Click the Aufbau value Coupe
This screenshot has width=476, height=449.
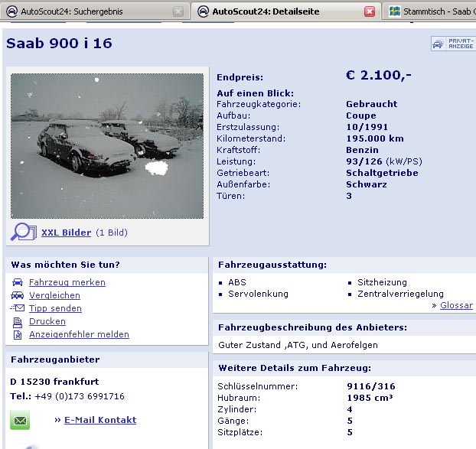(361, 116)
